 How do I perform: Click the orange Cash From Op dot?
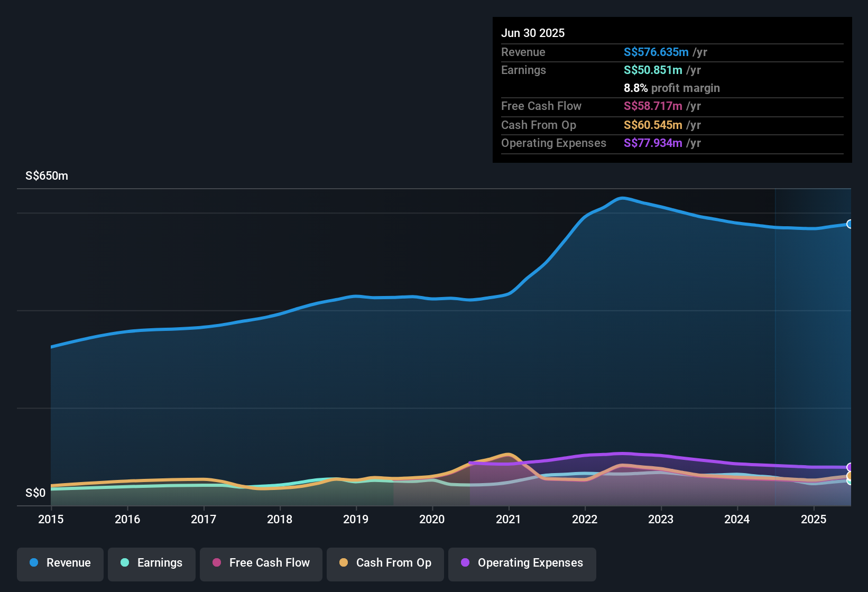(344, 562)
